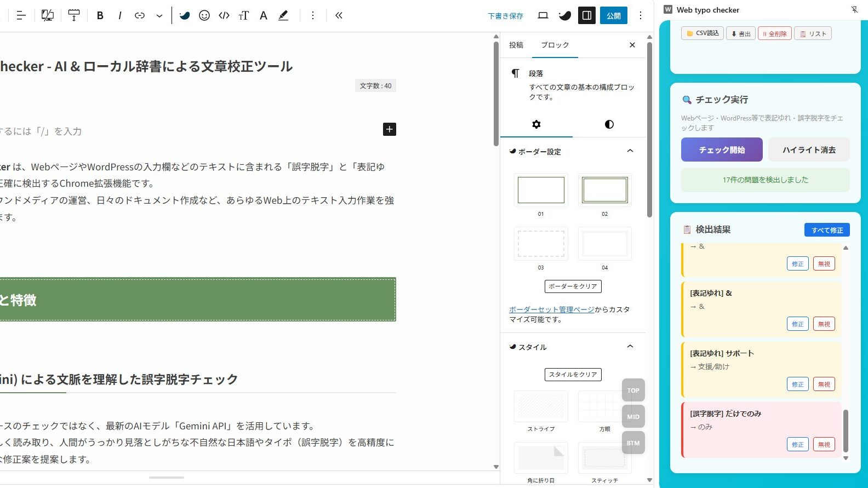Start the check with チェック開始
Viewport: 868px width, 488px height.
(x=721, y=150)
